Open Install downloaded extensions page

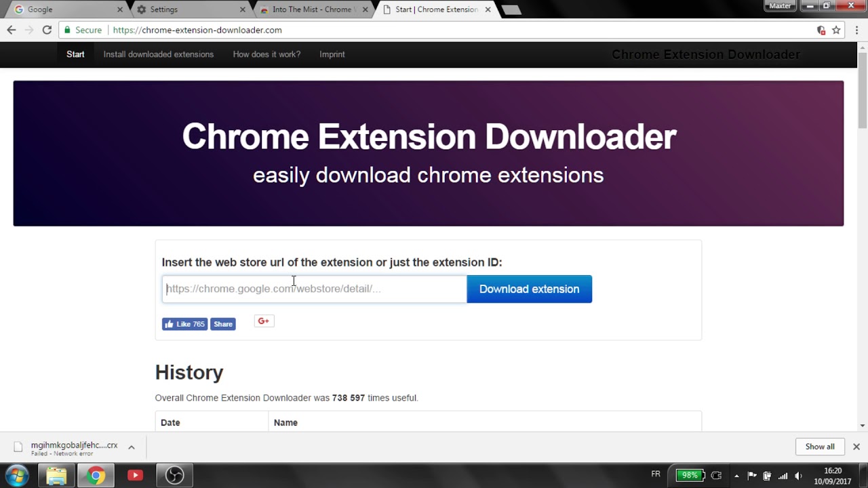click(x=158, y=54)
